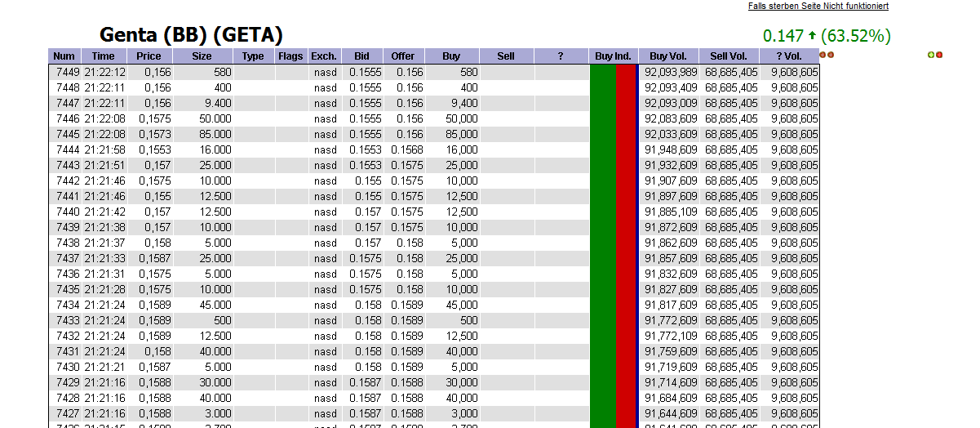This screenshot has height=428, width=980.
Task: Click the Buy Vol. value 91,885,109
Action: coord(671,212)
